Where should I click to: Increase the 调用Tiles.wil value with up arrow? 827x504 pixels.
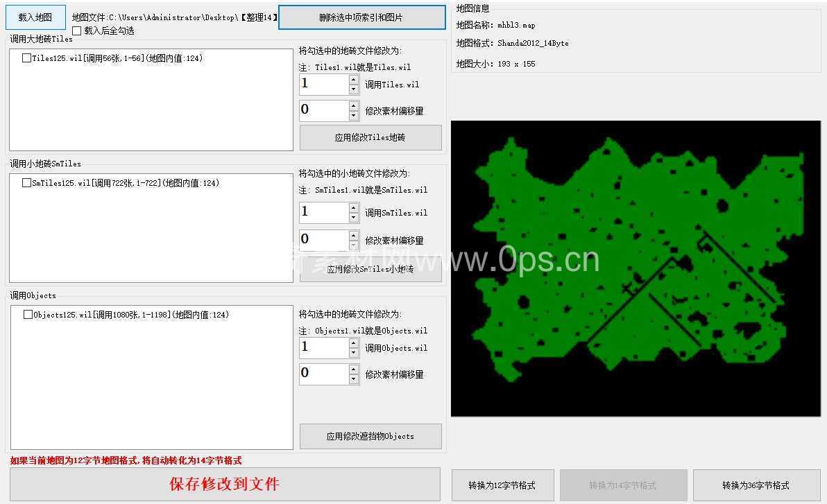354,80
